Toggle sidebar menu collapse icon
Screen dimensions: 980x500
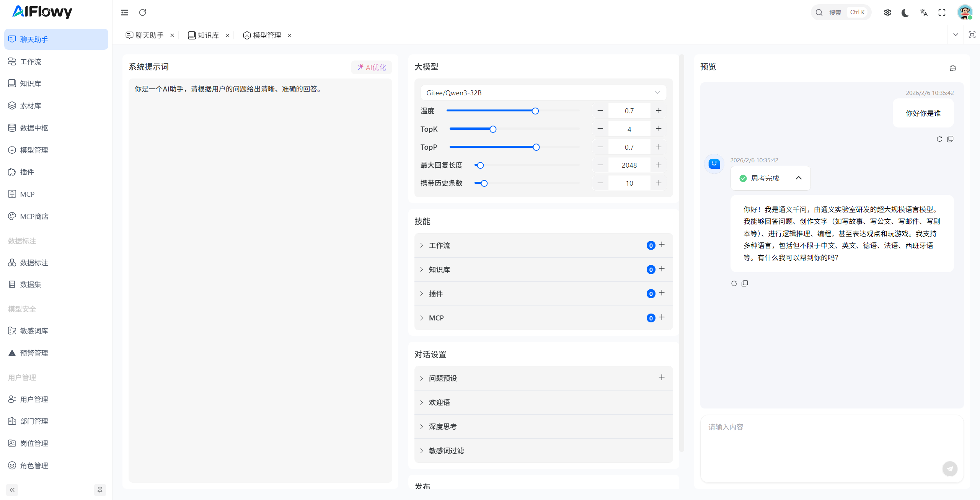(125, 13)
